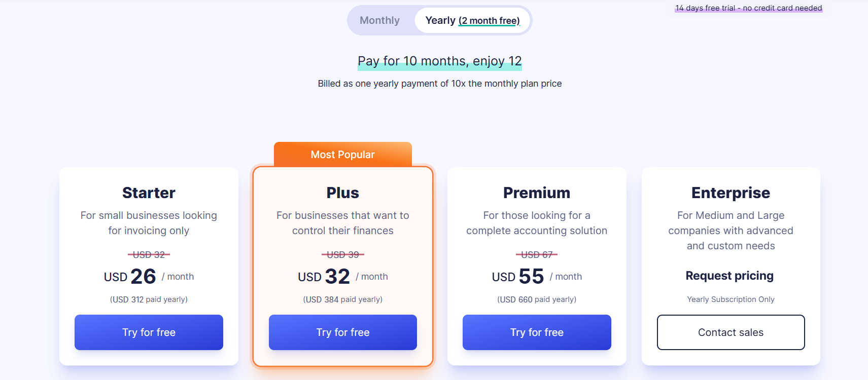Click the USD 384 paid yearly note

tap(343, 299)
